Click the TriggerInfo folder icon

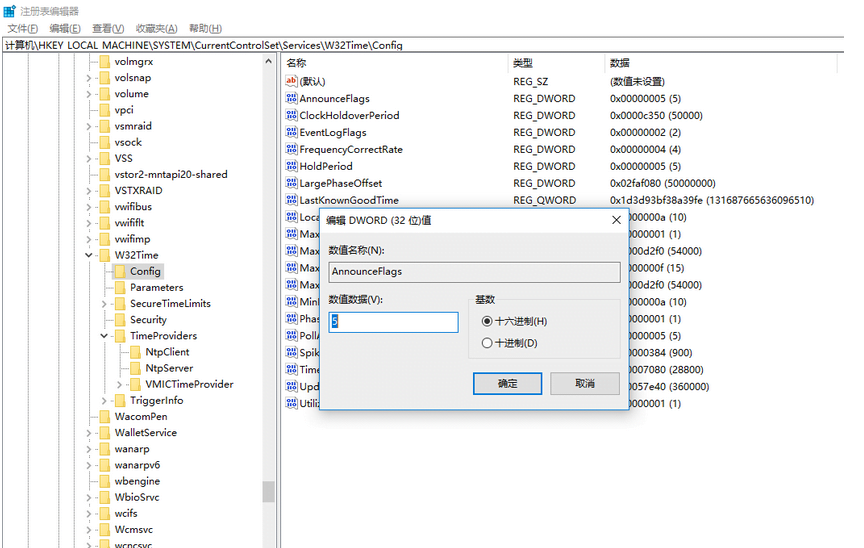tap(120, 400)
